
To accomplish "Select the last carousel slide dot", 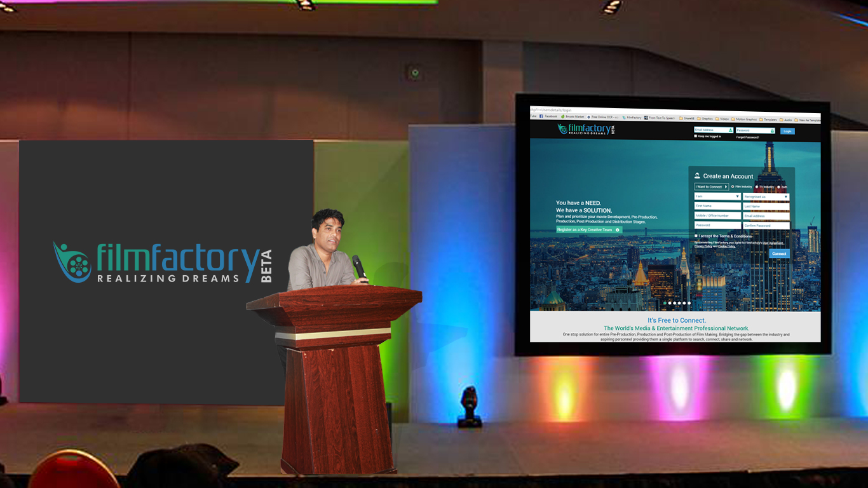I will click(x=689, y=303).
